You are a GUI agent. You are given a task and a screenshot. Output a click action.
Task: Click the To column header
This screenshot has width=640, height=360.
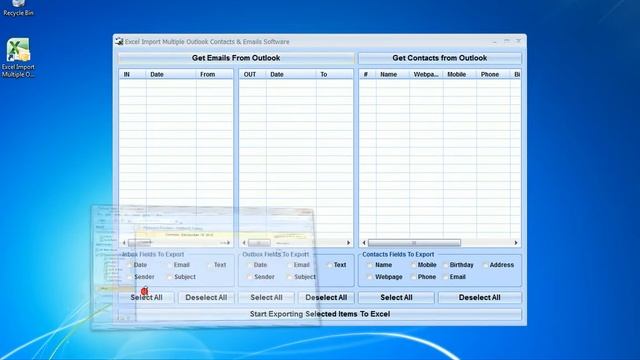pos(334,74)
